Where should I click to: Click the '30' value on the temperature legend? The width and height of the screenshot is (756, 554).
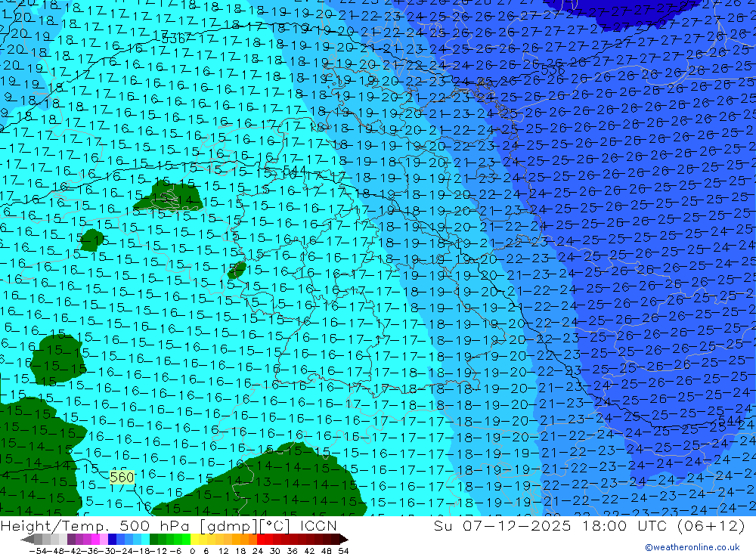(x=275, y=551)
